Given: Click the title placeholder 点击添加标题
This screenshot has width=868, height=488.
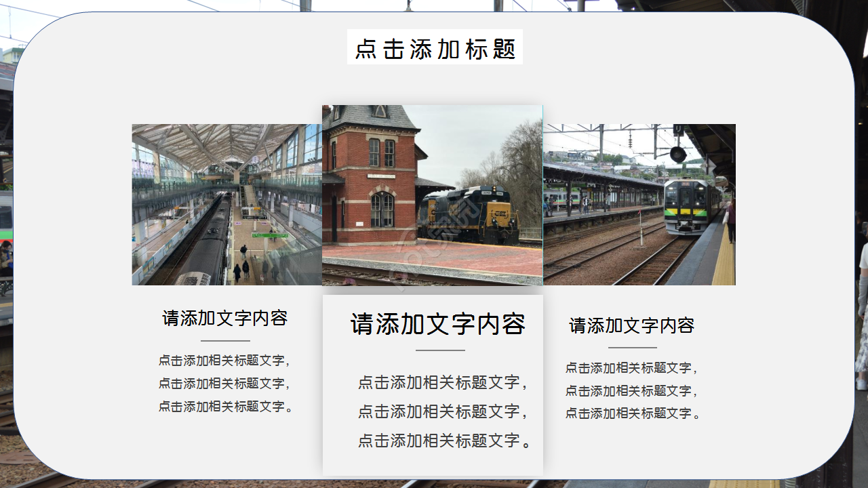Looking at the screenshot, I should coord(434,47).
